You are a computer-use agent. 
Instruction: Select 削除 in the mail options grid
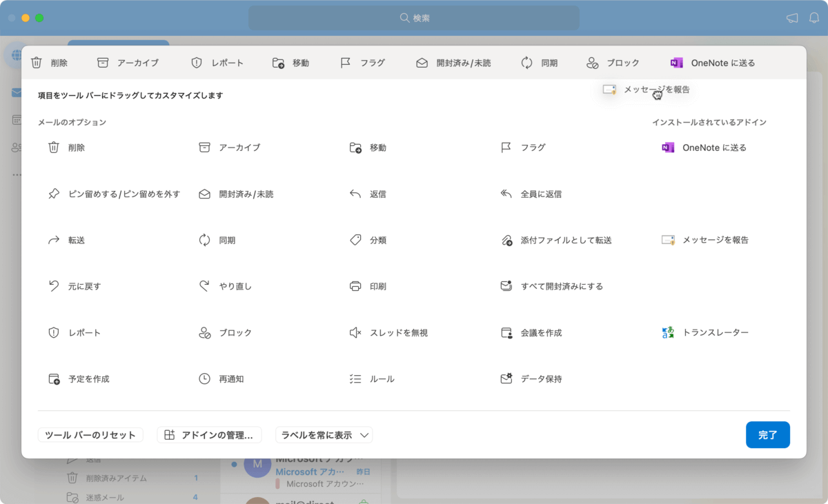pyautogui.click(x=66, y=148)
